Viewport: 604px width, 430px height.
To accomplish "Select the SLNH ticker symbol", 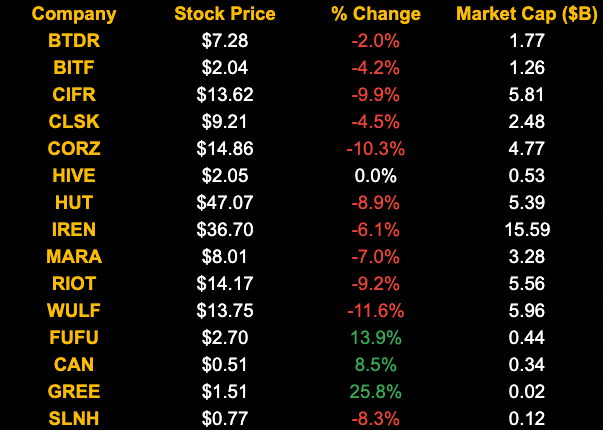I will click(x=74, y=419).
